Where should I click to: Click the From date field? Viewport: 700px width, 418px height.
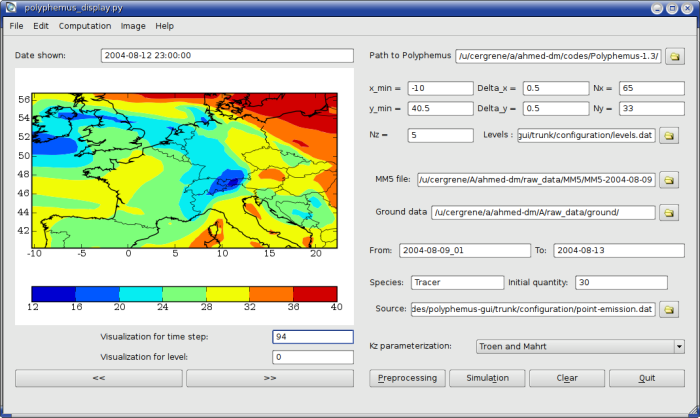465,251
